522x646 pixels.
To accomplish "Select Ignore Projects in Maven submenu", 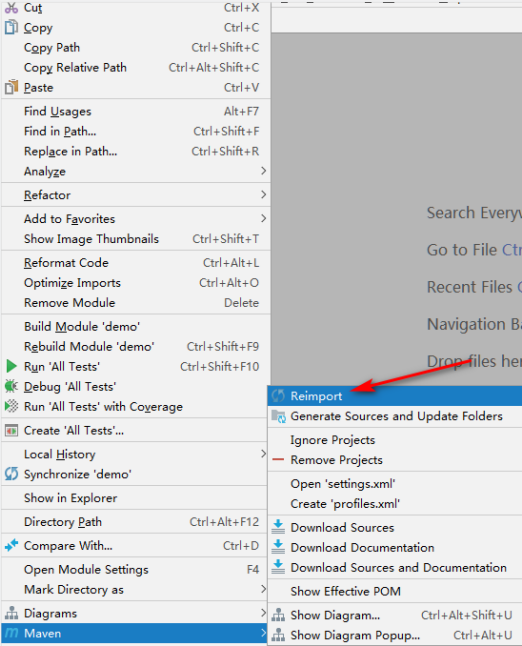I will (395, 440).
